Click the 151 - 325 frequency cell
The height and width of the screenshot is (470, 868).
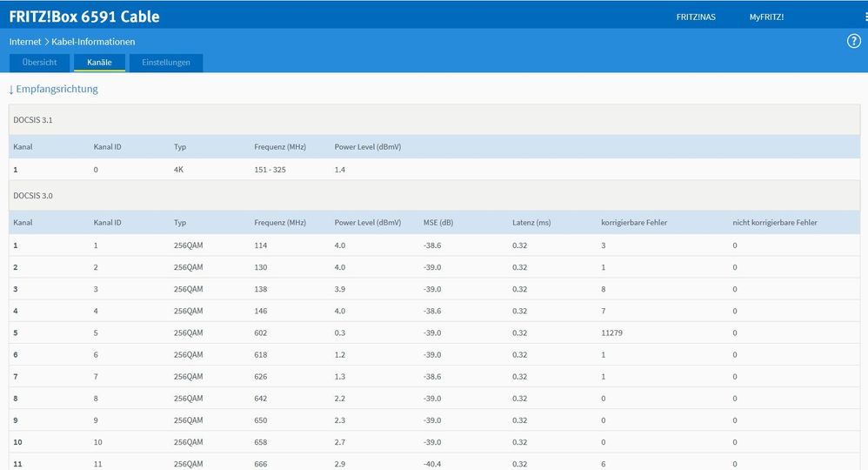270,170
